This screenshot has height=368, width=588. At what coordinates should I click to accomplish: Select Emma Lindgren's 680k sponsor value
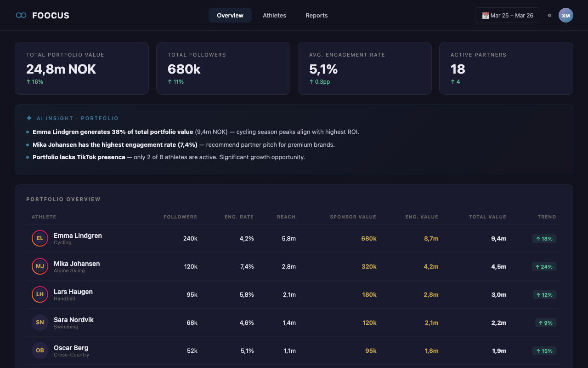pos(369,238)
